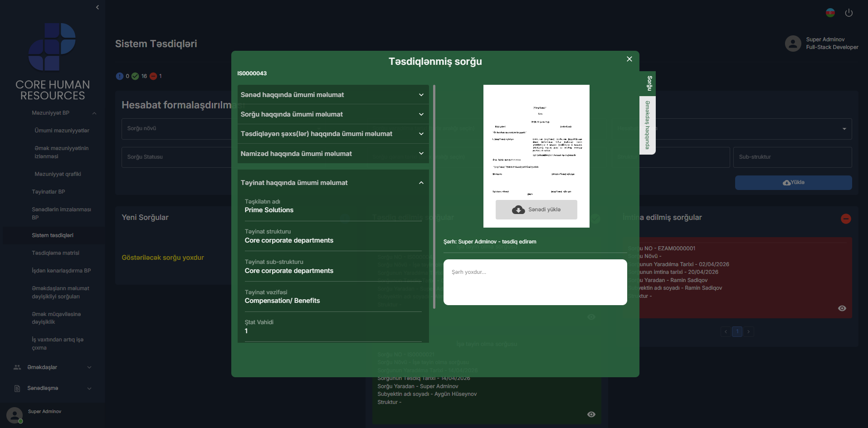Click the Əməkdaşlar people icon in sidebar
868x428 pixels.
pos(17,367)
